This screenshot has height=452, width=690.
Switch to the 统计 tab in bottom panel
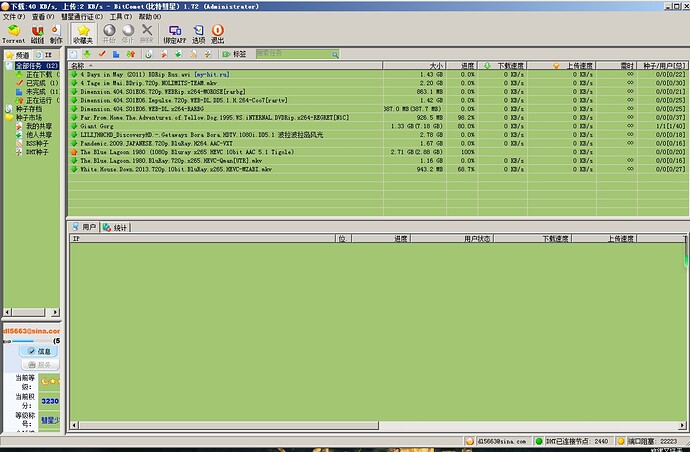coord(115,228)
